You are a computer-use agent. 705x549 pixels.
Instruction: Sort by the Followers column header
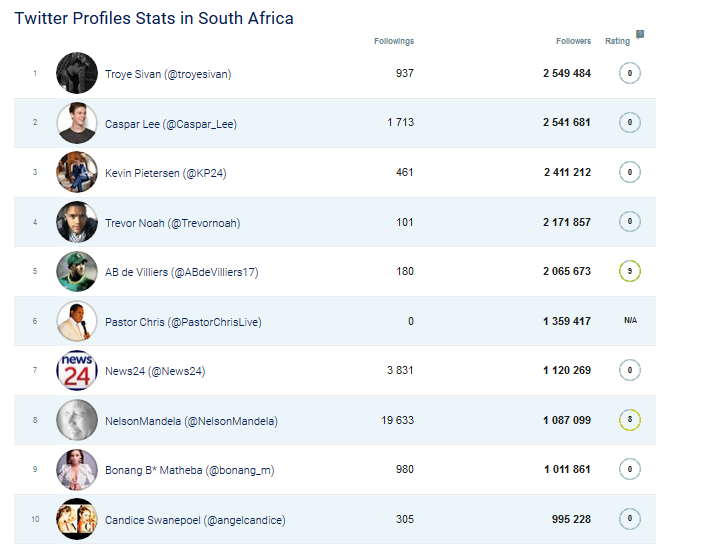point(573,41)
